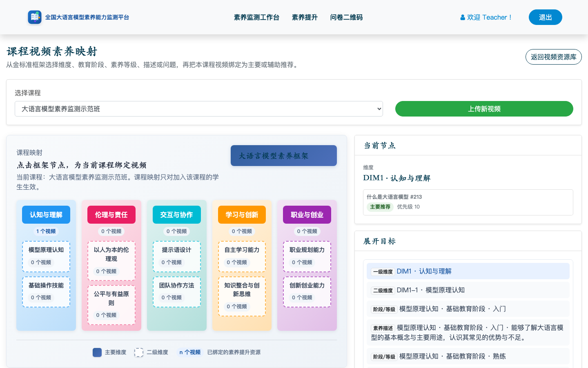Click the blue 主要维度 legend swatch
588x368 pixels.
(x=97, y=352)
